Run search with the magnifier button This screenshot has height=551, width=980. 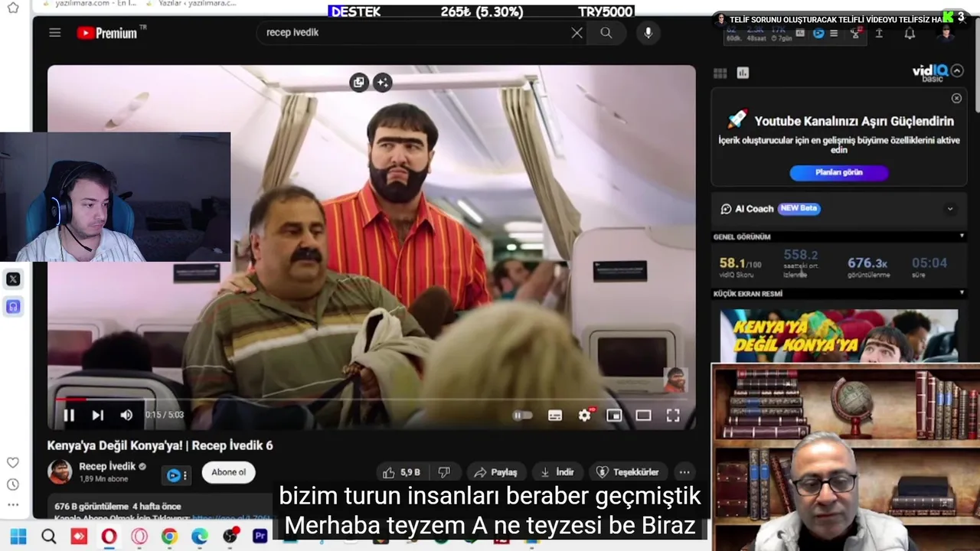click(x=606, y=33)
